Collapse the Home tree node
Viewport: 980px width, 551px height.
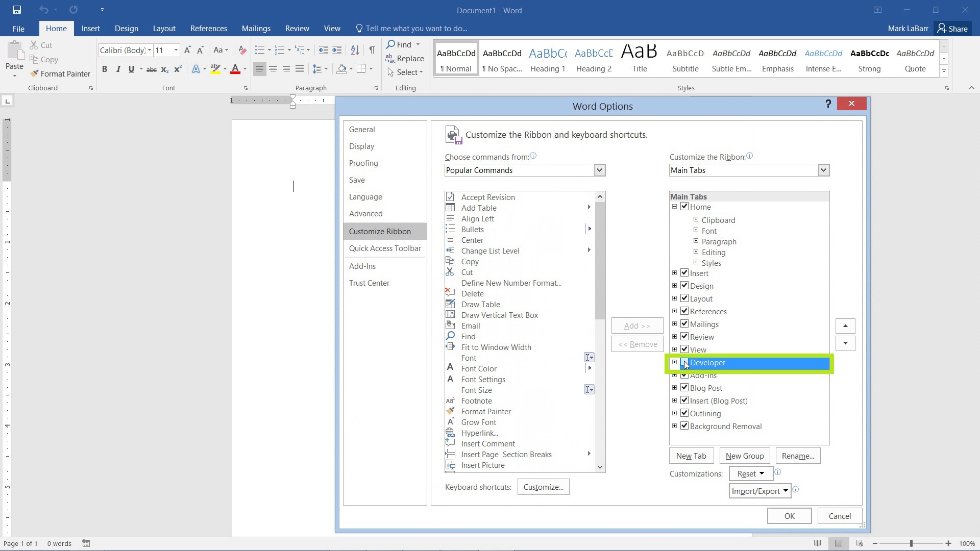coord(675,207)
